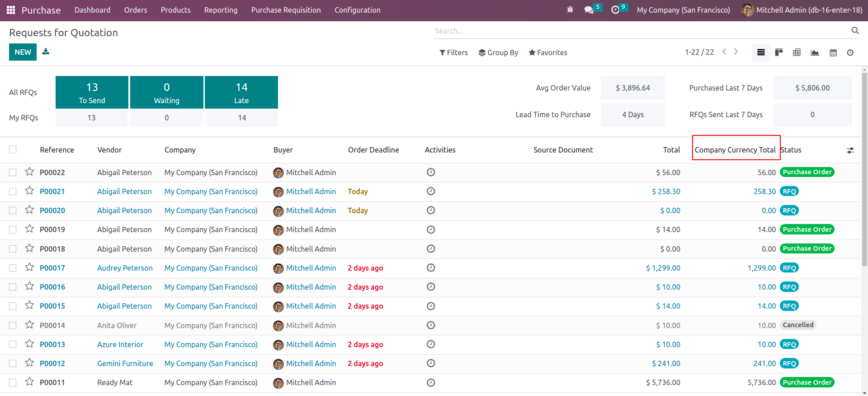Click the download export icon
This screenshot has height=396, width=868.
pos(46,52)
